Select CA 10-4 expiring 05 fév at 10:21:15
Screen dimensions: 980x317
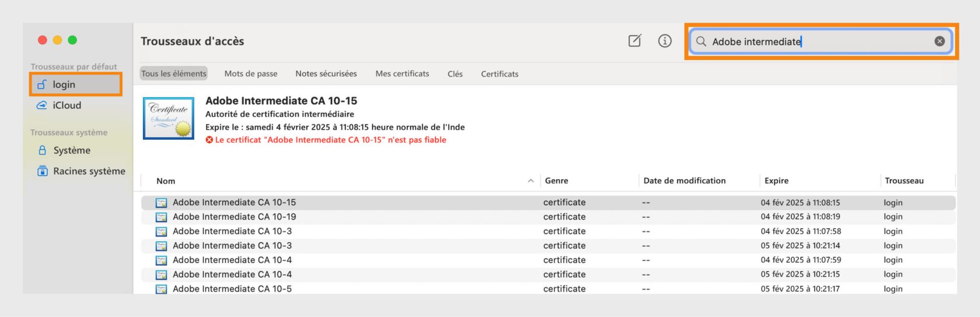coord(548,274)
